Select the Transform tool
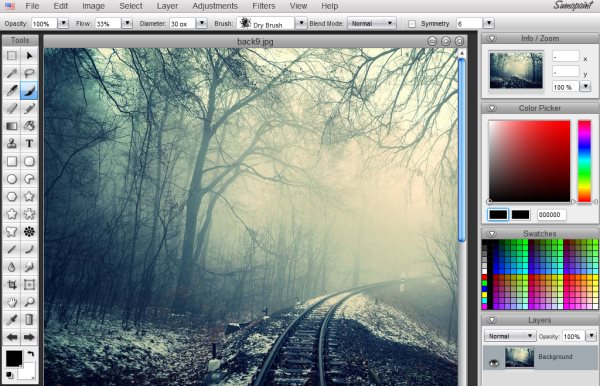The image size is (600, 386). [x=29, y=284]
